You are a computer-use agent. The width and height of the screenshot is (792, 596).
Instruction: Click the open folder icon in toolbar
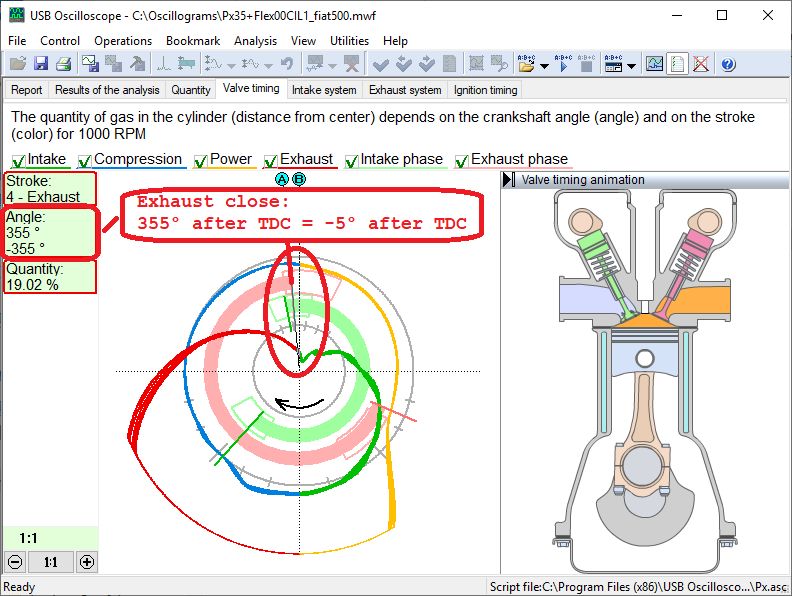pos(16,64)
